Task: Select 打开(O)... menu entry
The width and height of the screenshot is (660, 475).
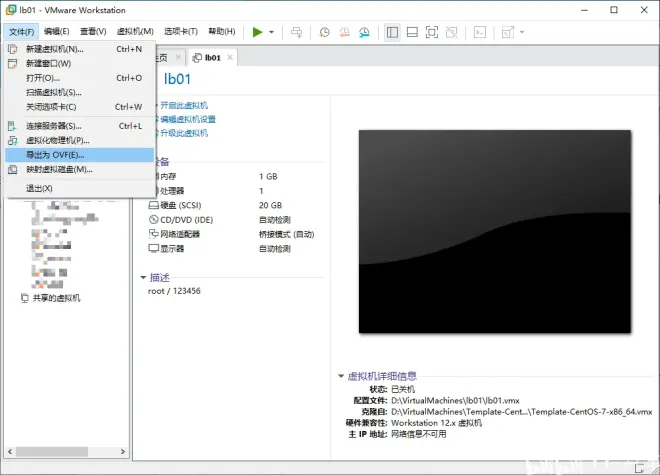Action: (x=80, y=78)
